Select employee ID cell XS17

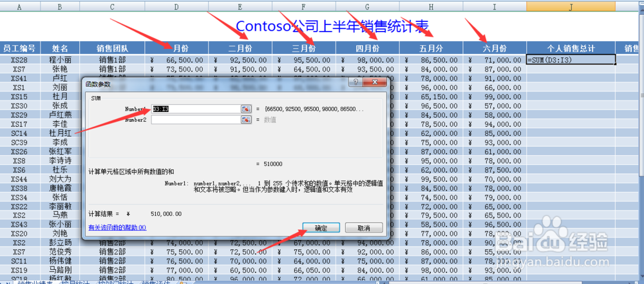click(19, 124)
